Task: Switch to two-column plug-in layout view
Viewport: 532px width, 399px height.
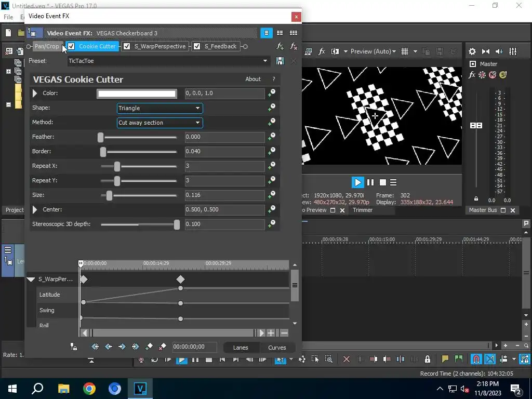Action: pos(280,33)
